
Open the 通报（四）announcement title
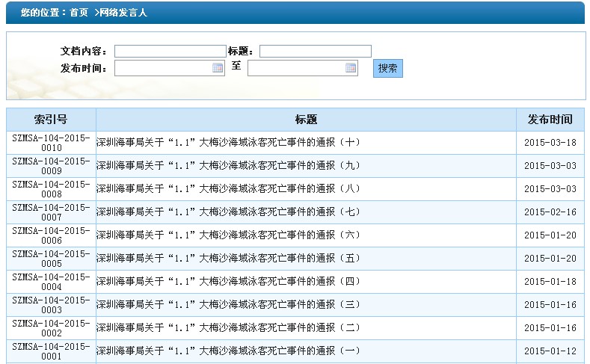(228, 281)
